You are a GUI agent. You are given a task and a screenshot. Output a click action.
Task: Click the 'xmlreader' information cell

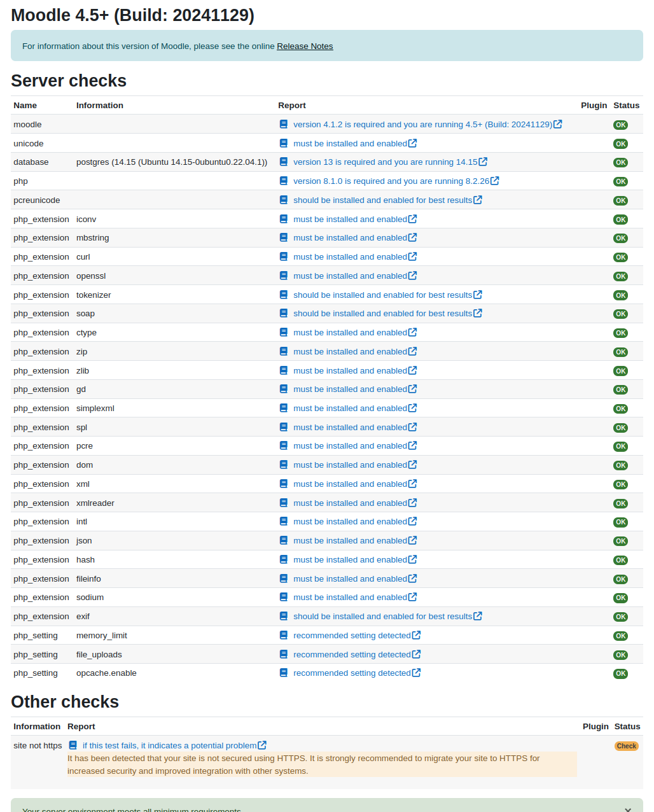click(x=95, y=503)
